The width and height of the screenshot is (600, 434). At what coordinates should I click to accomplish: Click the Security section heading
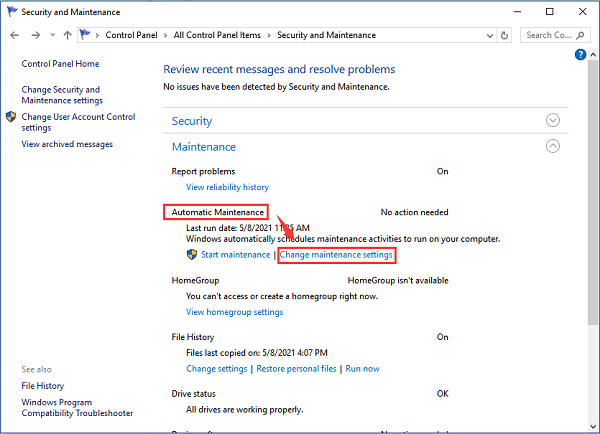tap(192, 121)
